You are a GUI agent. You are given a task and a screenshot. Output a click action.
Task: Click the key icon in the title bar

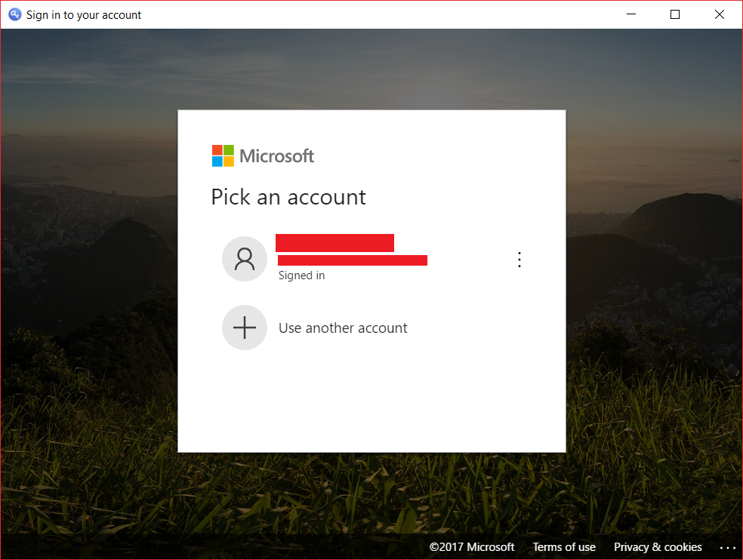click(14, 14)
